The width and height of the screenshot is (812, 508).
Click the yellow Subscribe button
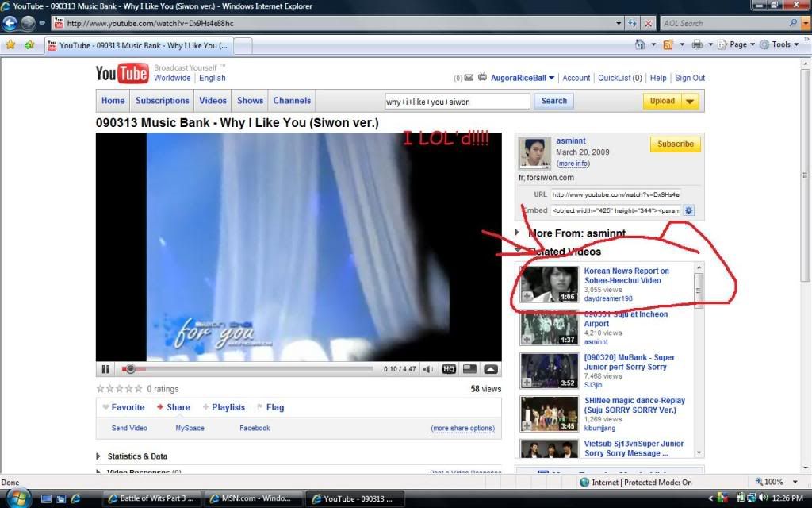pyautogui.click(x=675, y=144)
